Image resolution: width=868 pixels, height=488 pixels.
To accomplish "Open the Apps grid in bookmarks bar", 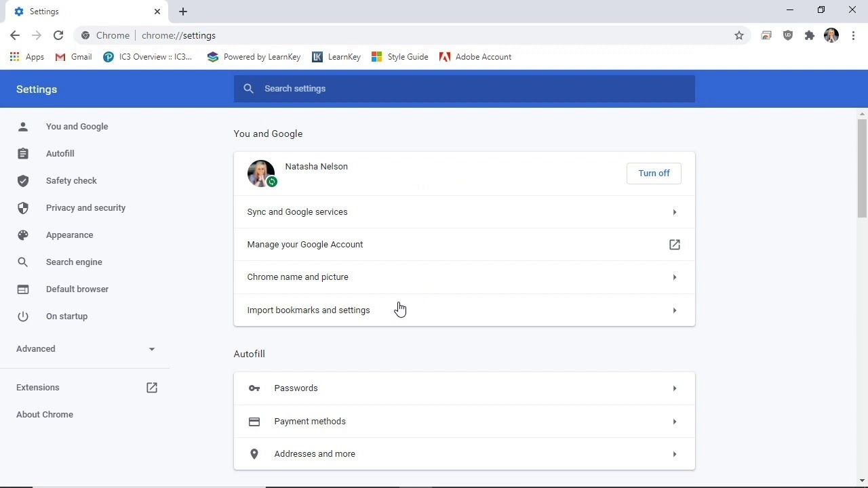I will click(x=27, y=57).
